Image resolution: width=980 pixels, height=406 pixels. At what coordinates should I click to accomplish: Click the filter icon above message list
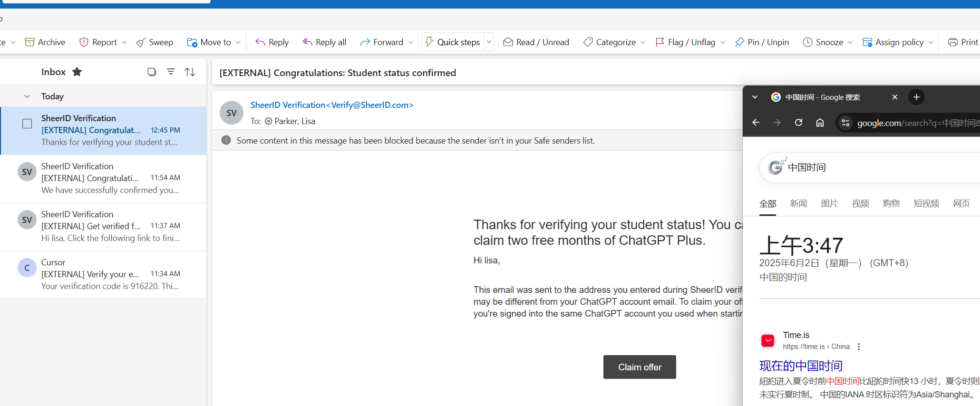171,72
